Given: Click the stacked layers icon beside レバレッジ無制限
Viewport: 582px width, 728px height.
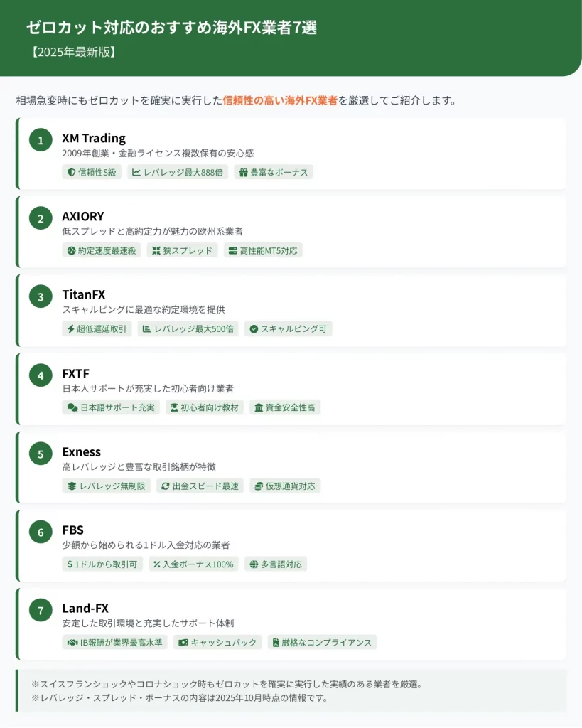Looking at the screenshot, I should (x=72, y=486).
